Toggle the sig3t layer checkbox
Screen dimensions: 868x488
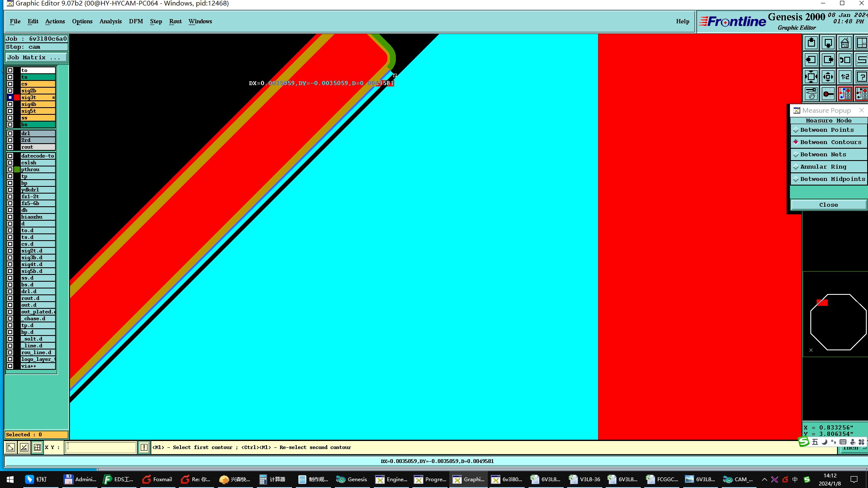pyautogui.click(x=10, y=97)
